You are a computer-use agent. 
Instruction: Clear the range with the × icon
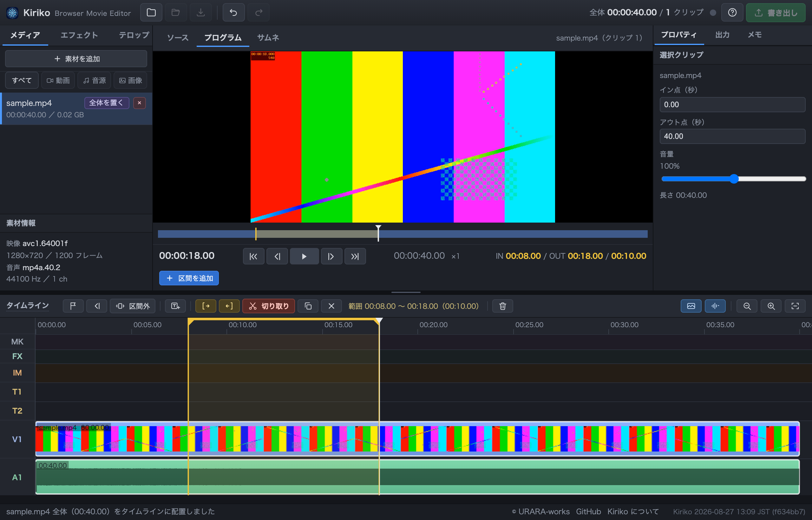331,306
